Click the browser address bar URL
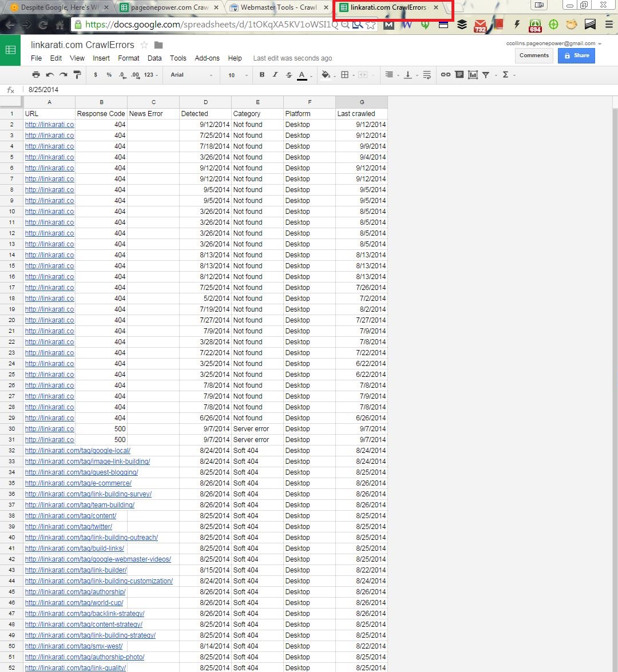This screenshot has width=618, height=672. coord(211,25)
